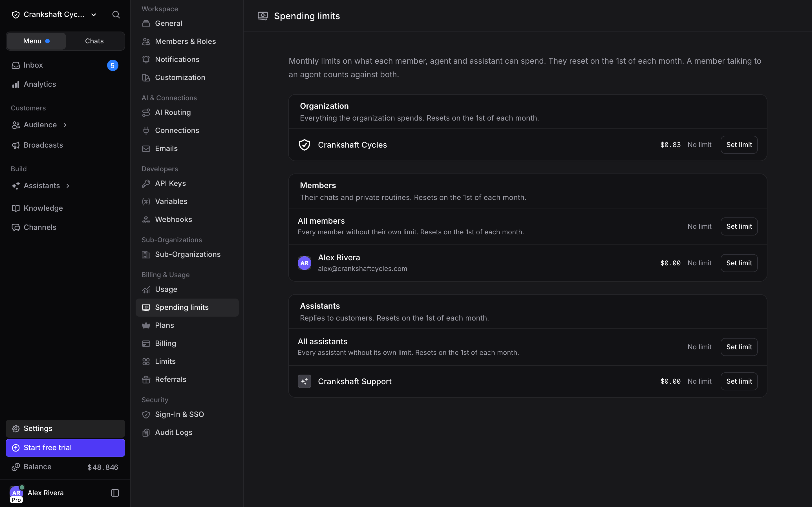Image resolution: width=812 pixels, height=507 pixels.
Task: Collapse sidebar using panel toggle icon
Action: [115, 493]
